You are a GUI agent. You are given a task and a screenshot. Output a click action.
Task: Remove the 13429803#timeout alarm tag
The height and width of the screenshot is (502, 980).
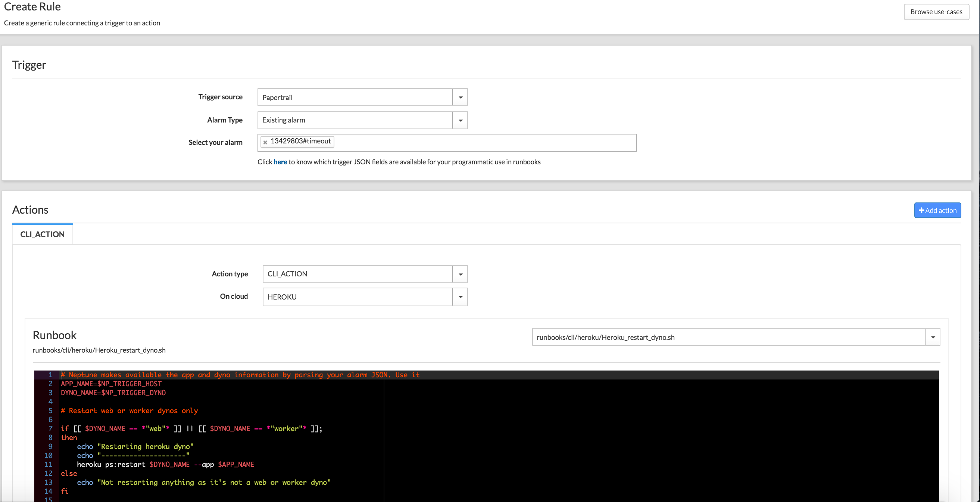pos(265,142)
